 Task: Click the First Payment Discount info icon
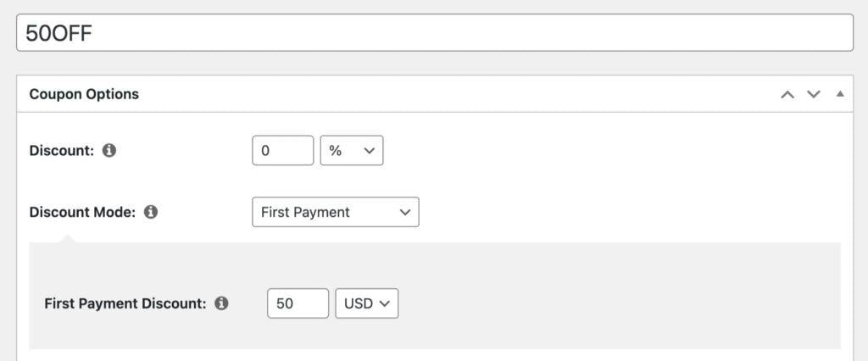coord(221,303)
